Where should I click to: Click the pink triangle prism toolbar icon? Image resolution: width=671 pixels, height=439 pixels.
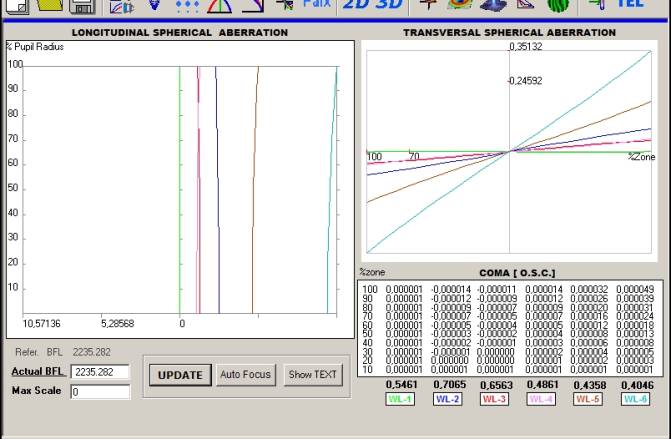click(x=526, y=5)
